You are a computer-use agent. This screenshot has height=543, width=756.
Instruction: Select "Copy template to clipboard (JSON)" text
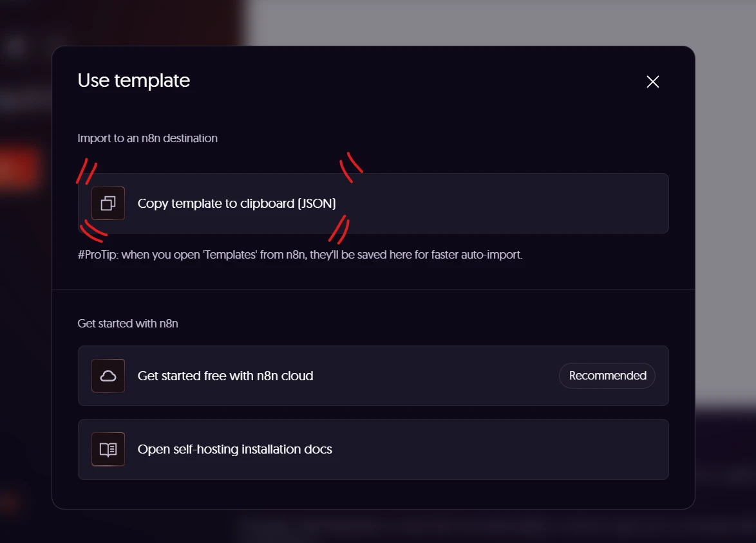(237, 203)
